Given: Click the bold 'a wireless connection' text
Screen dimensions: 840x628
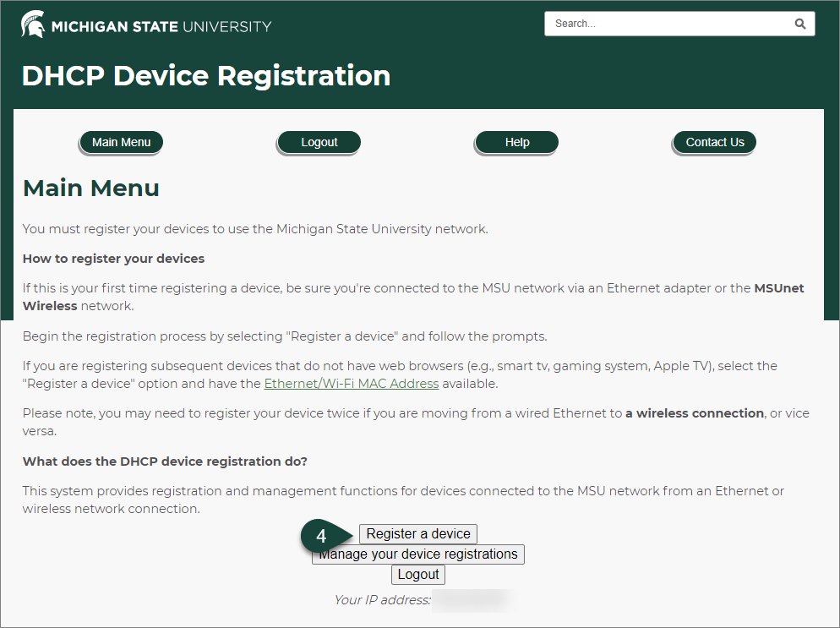Looking at the screenshot, I should pos(695,413).
